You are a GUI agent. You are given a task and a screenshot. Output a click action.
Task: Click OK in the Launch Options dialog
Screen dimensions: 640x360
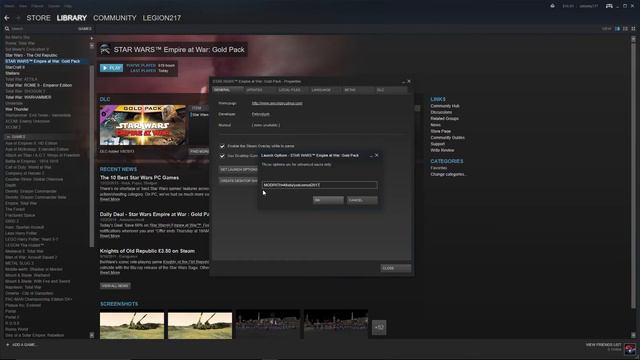[x=328, y=200]
